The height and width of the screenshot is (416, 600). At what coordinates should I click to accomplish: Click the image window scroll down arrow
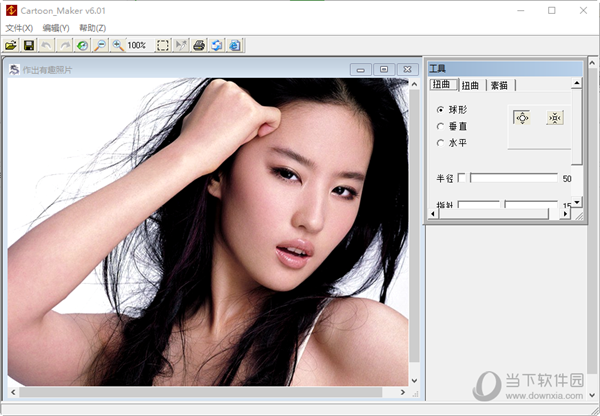point(414,380)
